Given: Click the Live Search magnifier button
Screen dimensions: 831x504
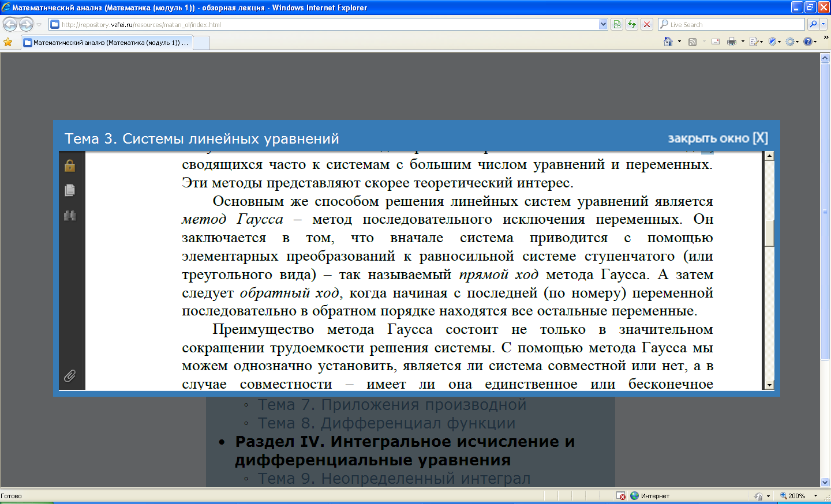Looking at the screenshot, I should [813, 25].
